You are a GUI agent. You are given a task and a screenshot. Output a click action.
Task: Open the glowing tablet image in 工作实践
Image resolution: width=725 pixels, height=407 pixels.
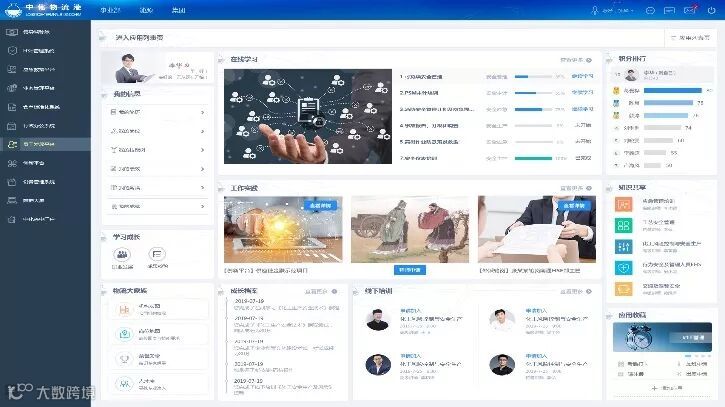coord(283,229)
